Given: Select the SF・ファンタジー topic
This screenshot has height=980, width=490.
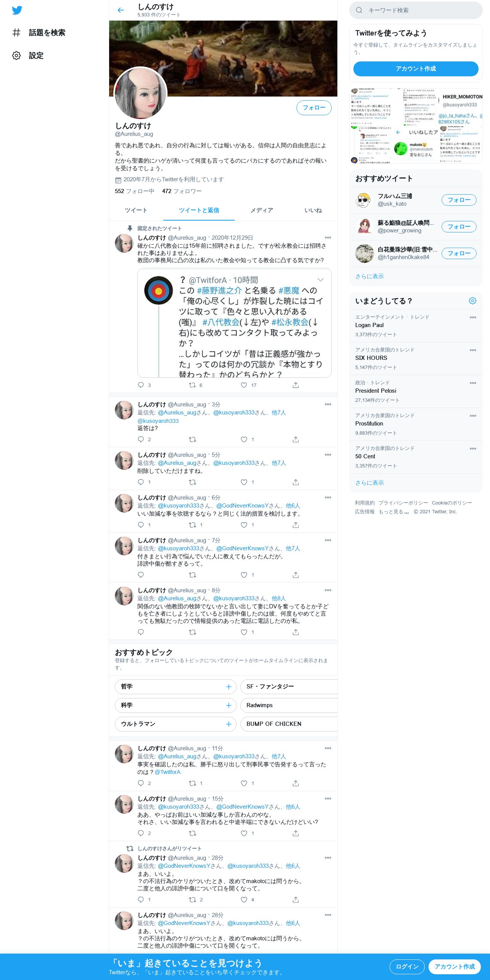Looking at the screenshot, I should pos(289,687).
